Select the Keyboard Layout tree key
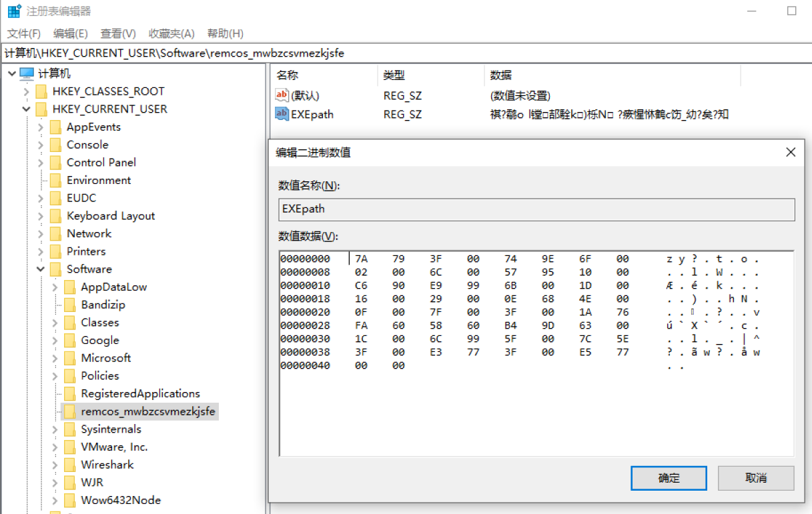The width and height of the screenshot is (812, 514). point(111,216)
